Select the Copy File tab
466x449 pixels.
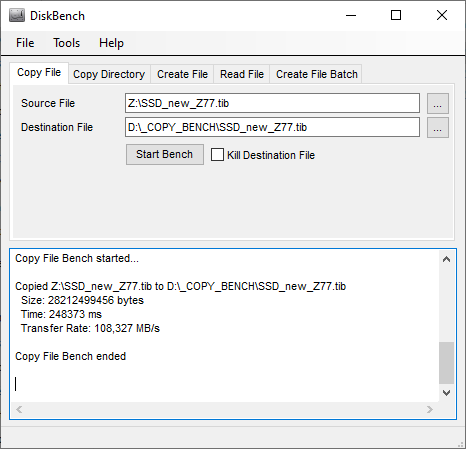click(39, 72)
